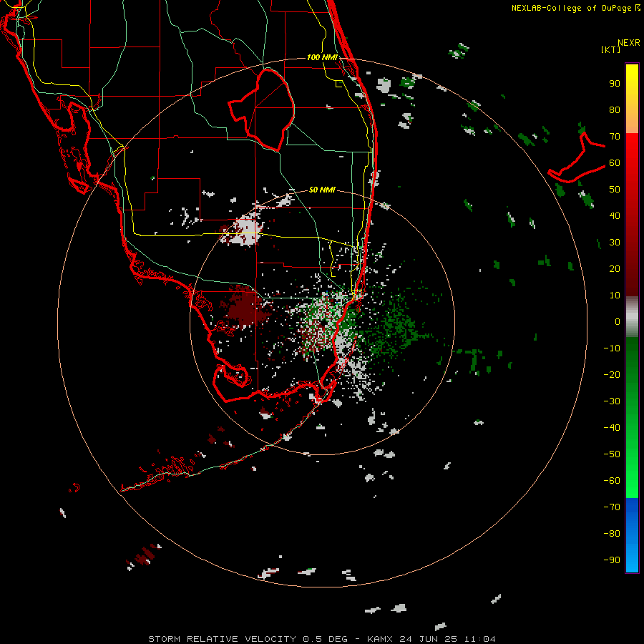Click the NEXR label above the color scale
The height and width of the screenshot is (644, 644).
click(x=629, y=43)
